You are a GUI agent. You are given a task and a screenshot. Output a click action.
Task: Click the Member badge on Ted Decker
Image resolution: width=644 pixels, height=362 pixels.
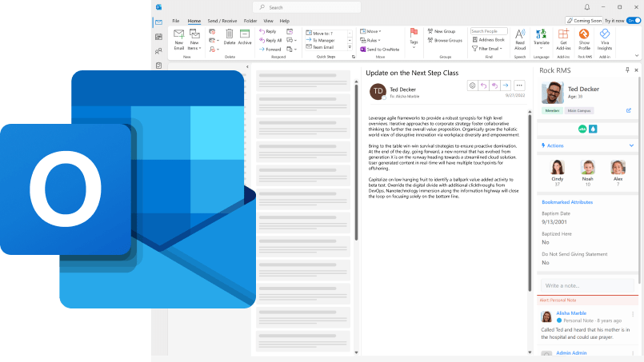click(x=553, y=111)
